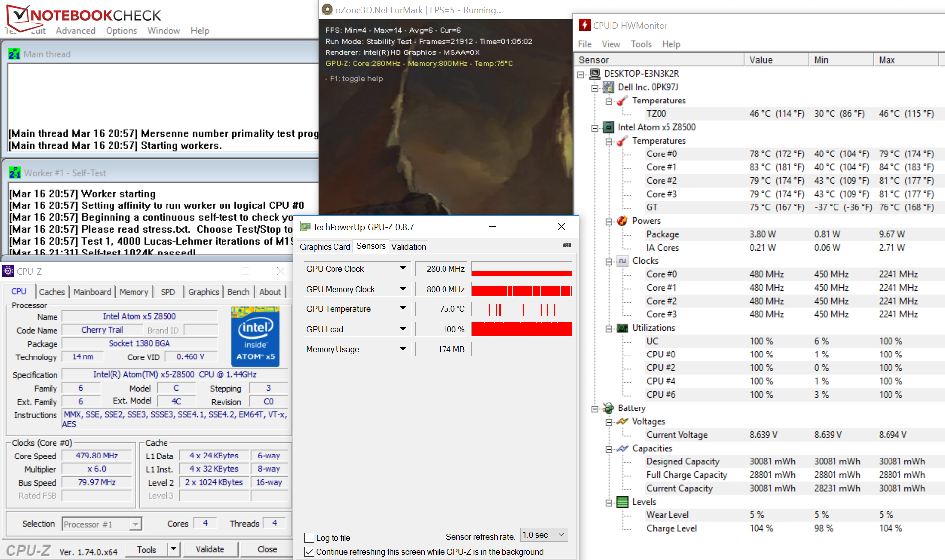
Task: Open the Memory Usage sensor dropdown
Action: tap(403, 349)
